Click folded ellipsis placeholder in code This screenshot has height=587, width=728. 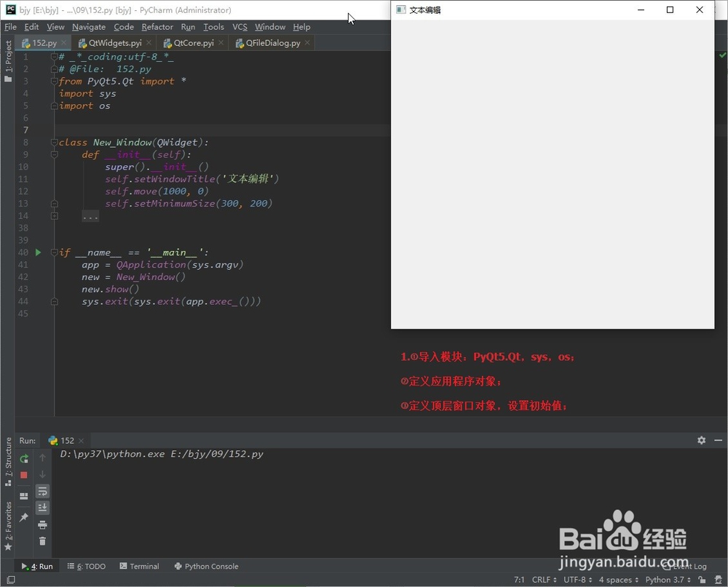coord(90,216)
